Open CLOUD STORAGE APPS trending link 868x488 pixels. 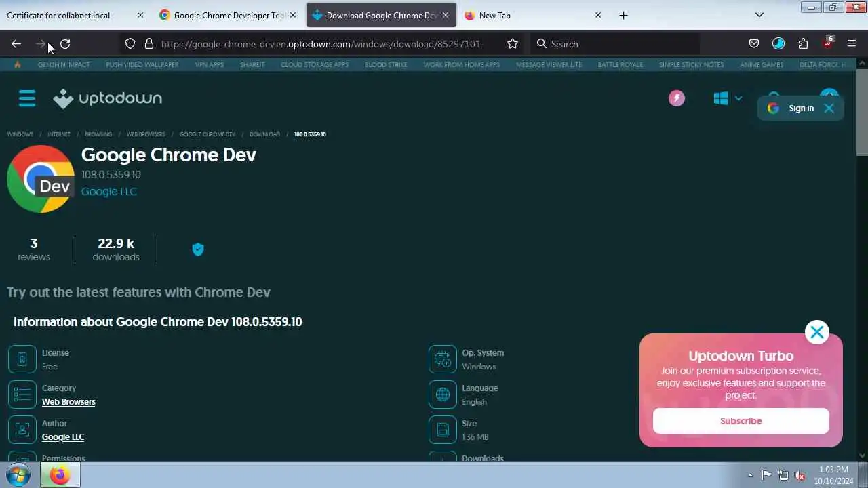pyautogui.click(x=315, y=65)
